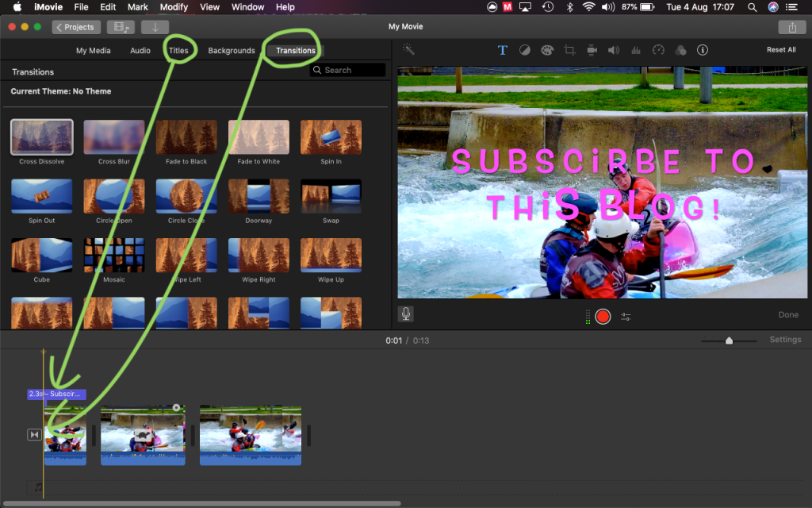Toggle the voiceover microphone button
The width and height of the screenshot is (812, 508).
pos(406,314)
